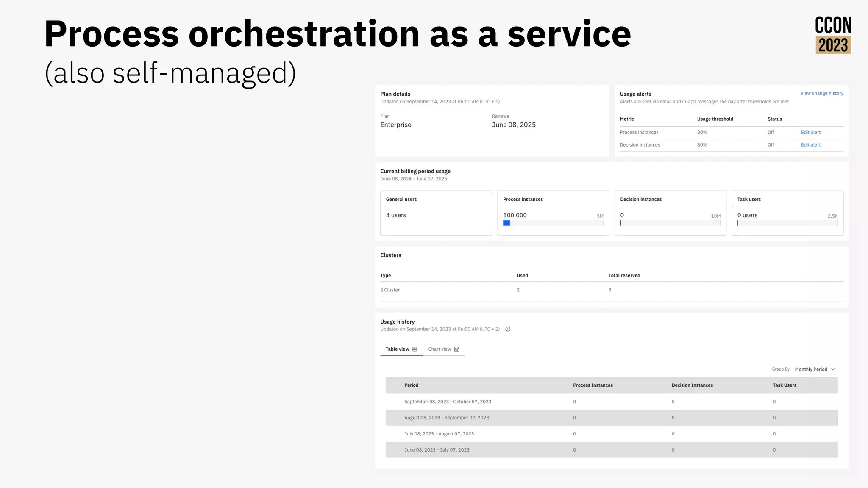Click the Enterprise plan name
This screenshot has width=868, height=488.
396,125
